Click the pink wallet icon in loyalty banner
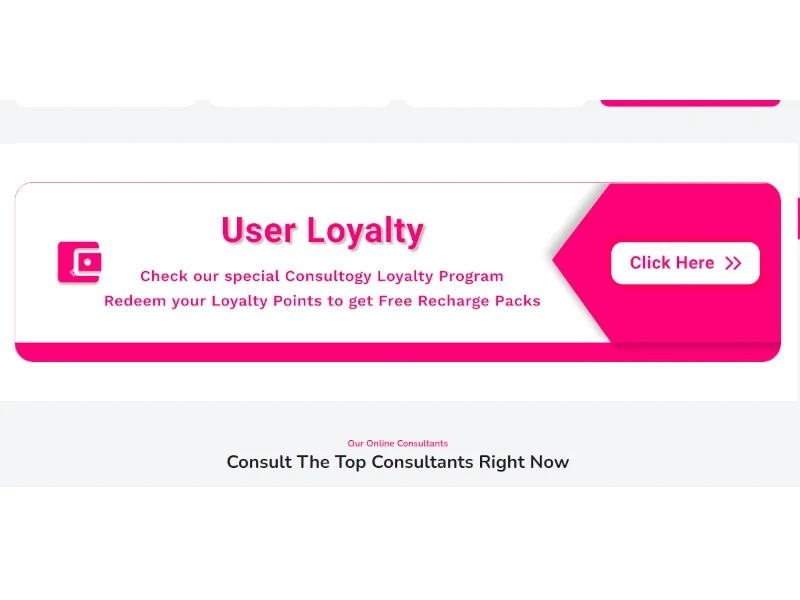This screenshot has height=600, width=800. coord(79,262)
